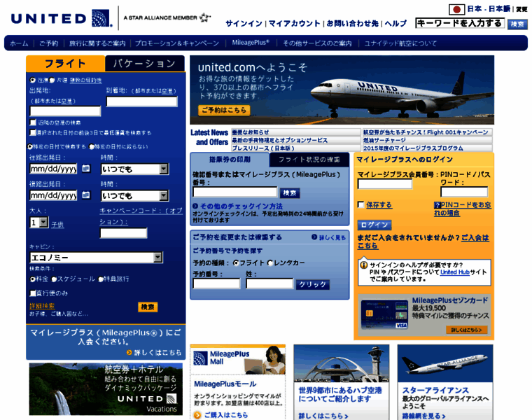Image resolution: width=532 pixels, height=420 pixels.
Task: Click the MileagePlus Saison card image
Action: coord(384,314)
